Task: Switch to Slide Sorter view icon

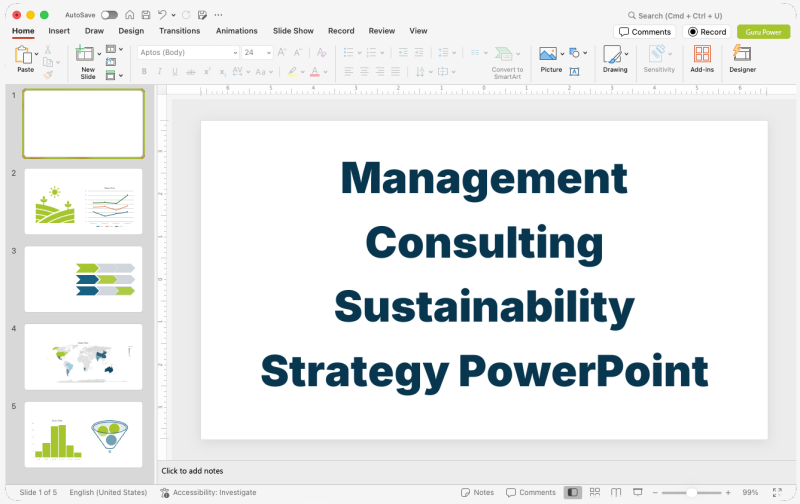Action: click(595, 492)
